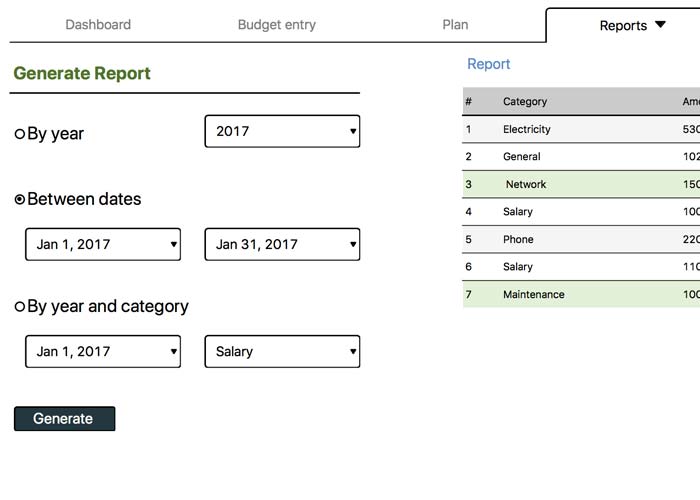
Task: Choose the By year and category option
Action: pyautogui.click(x=20, y=306)
